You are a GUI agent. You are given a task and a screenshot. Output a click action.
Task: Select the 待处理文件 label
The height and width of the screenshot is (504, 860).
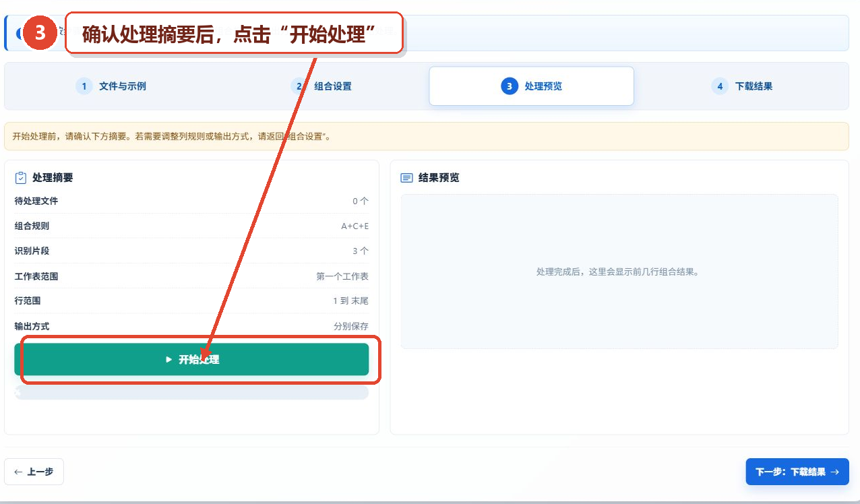click(x=36, y=201)
